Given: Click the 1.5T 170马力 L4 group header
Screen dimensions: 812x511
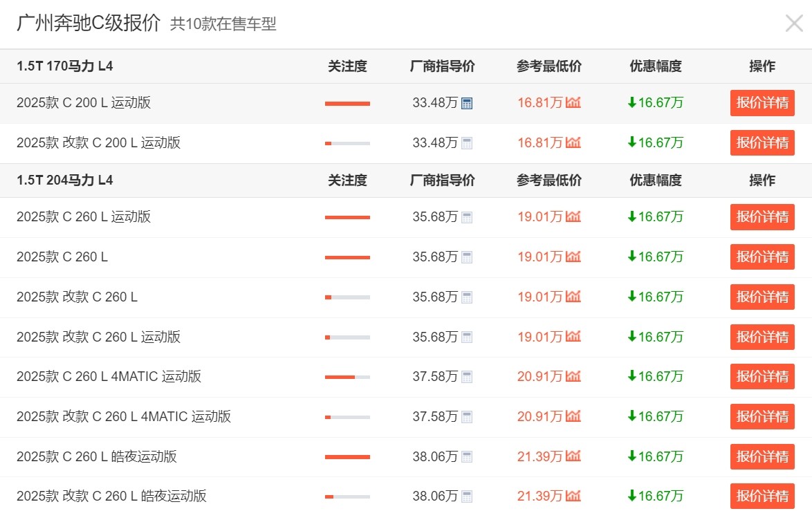Looking at the screenshot, I should (x=65, y=66).
